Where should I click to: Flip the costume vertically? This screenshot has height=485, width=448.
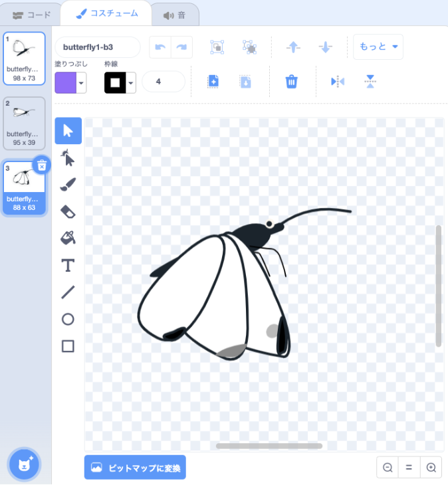coord(370,82)
